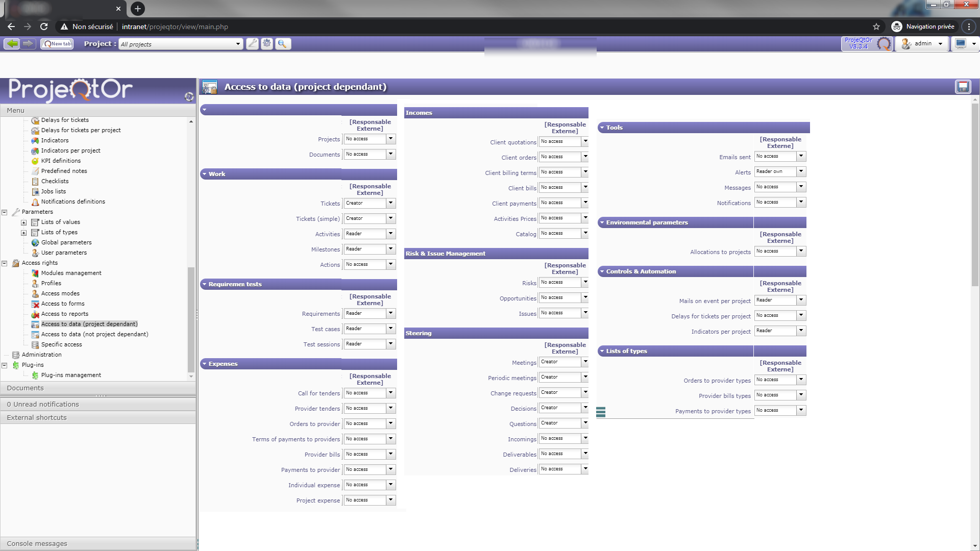The image size is (980, 551).
Task: Collapse the Access rights tree node
Action: pos(5,263)
